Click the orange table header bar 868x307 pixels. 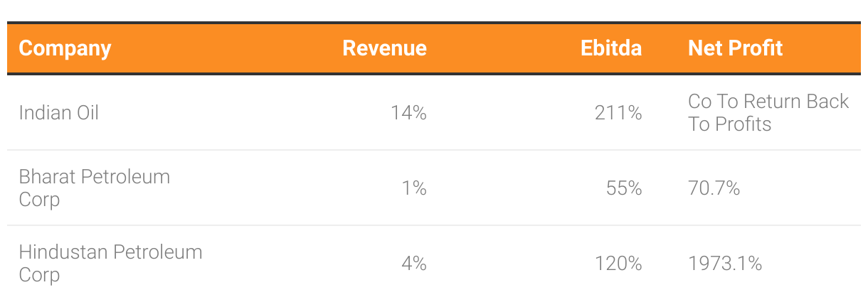[x=434, y=48]
